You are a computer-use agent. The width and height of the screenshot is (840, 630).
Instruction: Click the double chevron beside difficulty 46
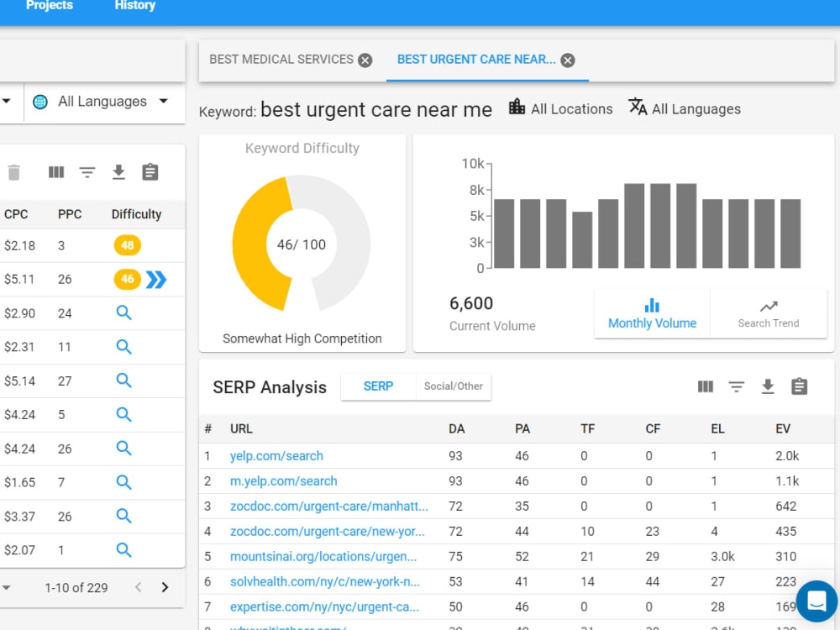pos(156,279)
